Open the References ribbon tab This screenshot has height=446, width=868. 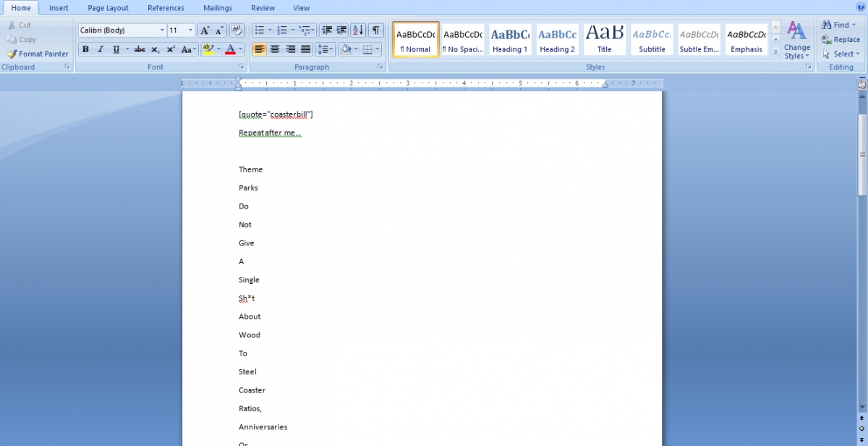[166, 8]
